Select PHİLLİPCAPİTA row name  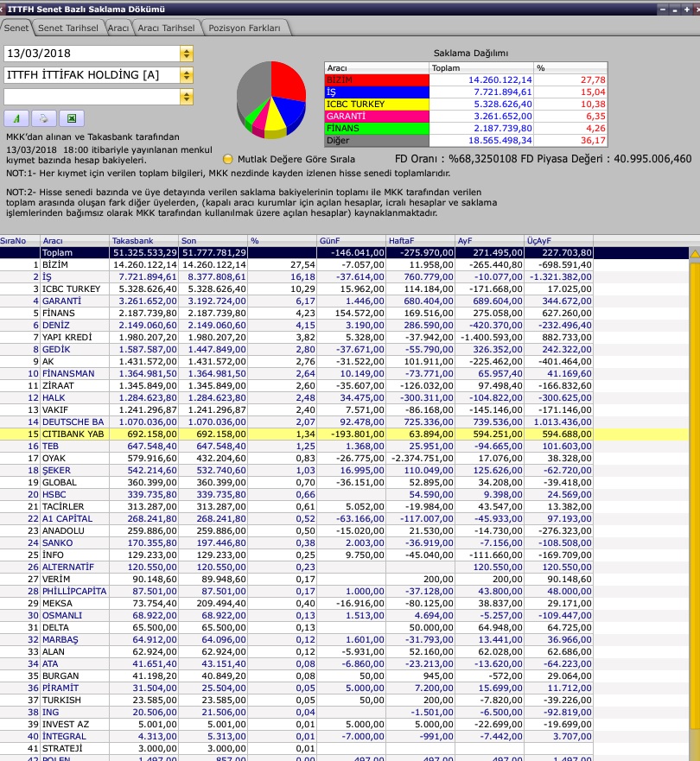point(74,592)
